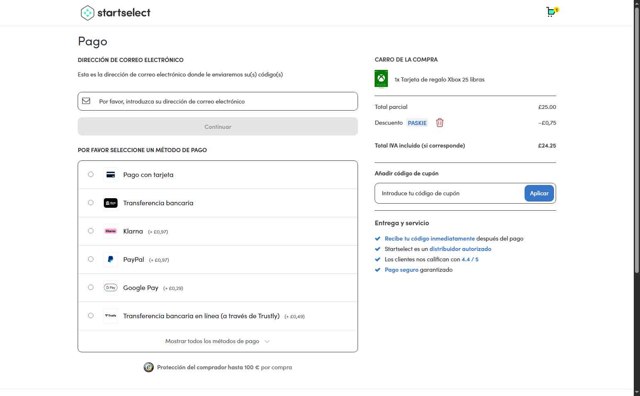Click the bank transfer logo icon
Viewport: 640px width, 396px height.
(110, 203)
